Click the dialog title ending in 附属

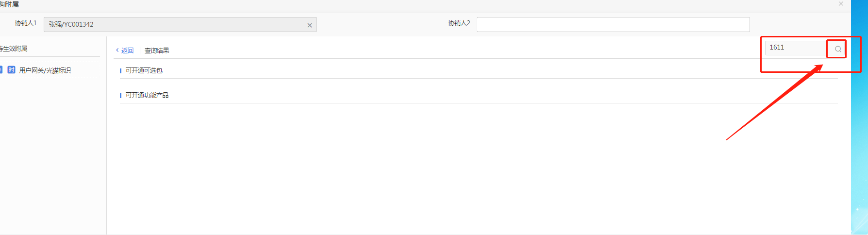[9, 4]
